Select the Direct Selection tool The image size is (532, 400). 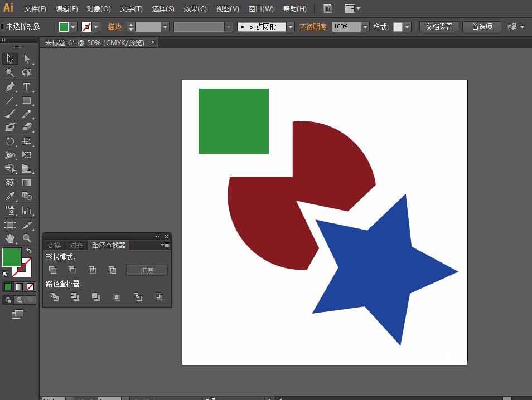(27, 59)
